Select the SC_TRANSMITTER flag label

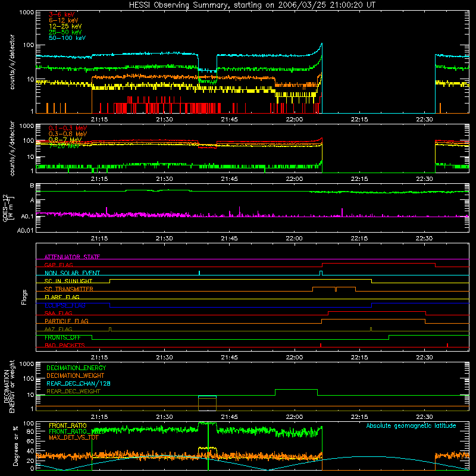(68, 289)
